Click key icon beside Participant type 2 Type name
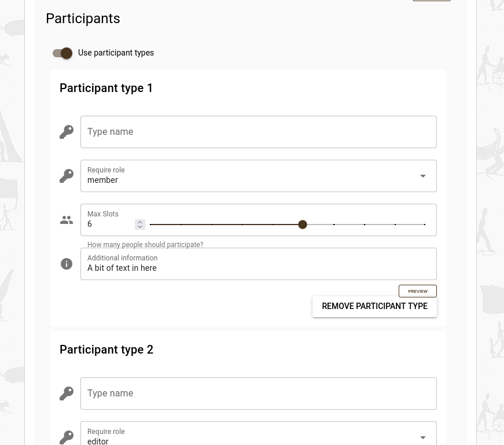Viewport: 504px width, 445px height. 67,393
